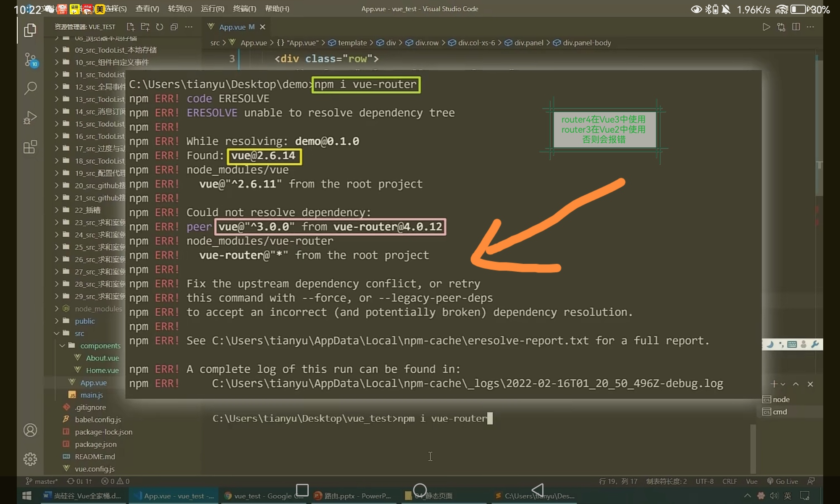
Task: Click the Accounts icon in activity bar
Action: 30,430
